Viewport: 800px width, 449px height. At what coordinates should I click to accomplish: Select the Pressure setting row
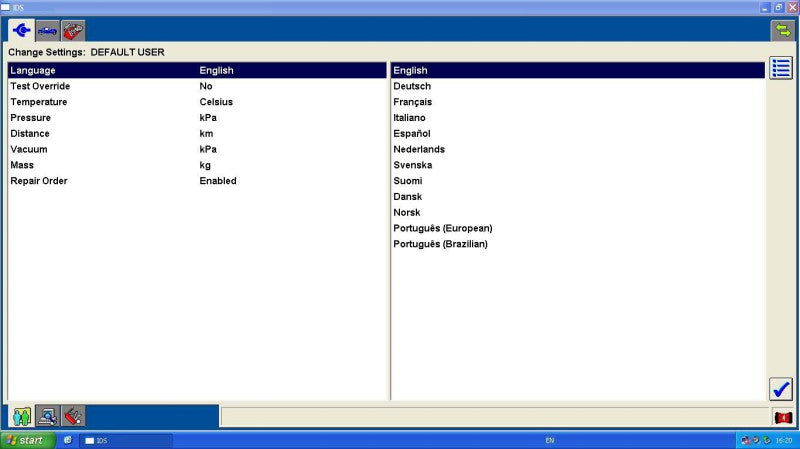tap(197, 118)
